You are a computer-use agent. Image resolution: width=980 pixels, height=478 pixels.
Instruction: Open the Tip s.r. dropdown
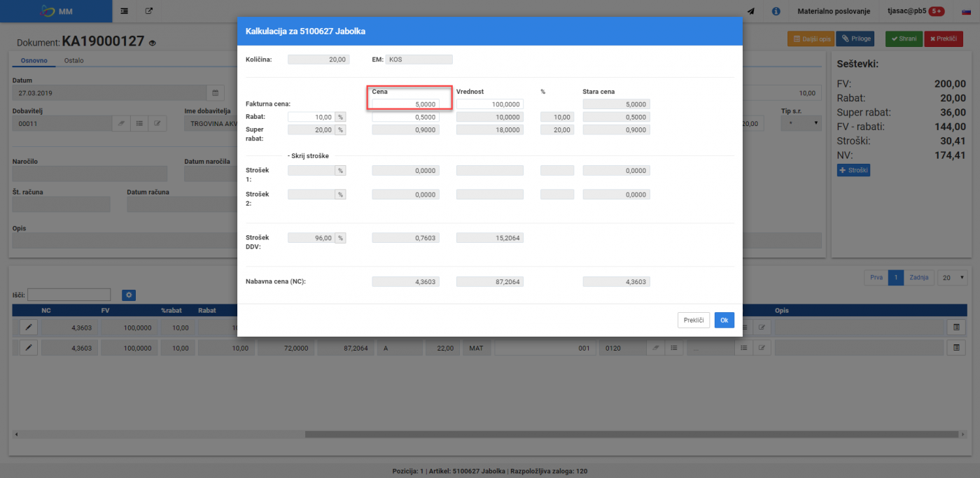point(801,123)
